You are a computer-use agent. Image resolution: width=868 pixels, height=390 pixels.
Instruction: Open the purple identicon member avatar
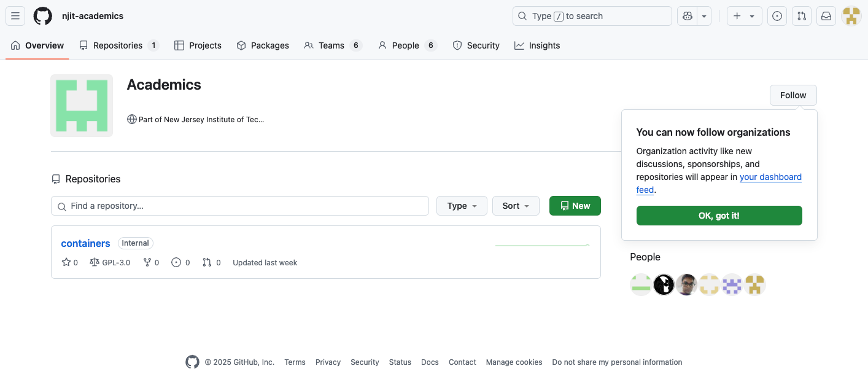[x=732, y=284]
